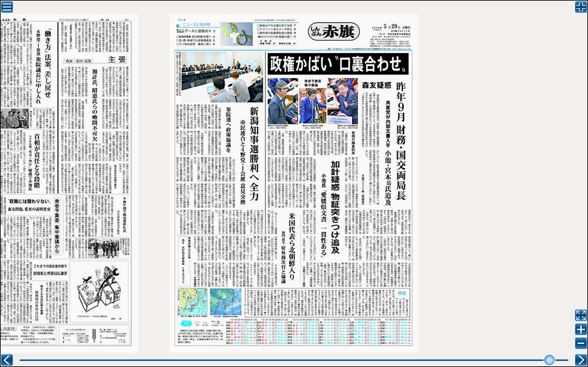The image size is (588, 367).
Task: Click the exit fullscreen icon at top right
Action: click(580, 7)
